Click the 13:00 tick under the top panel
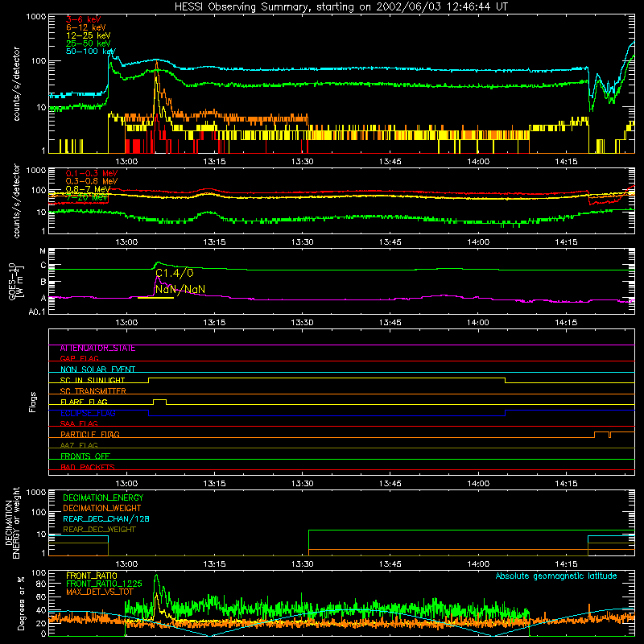 126,162
